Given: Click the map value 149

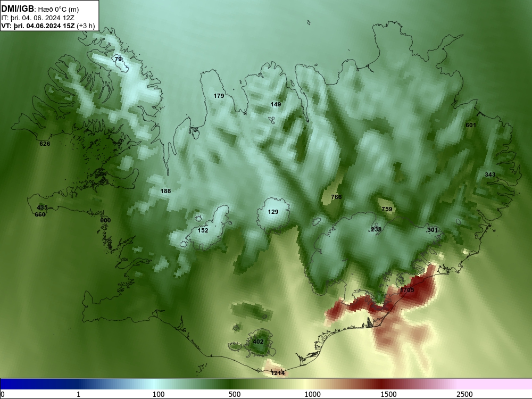Looking at the screenshot, I should coord(276,104).
